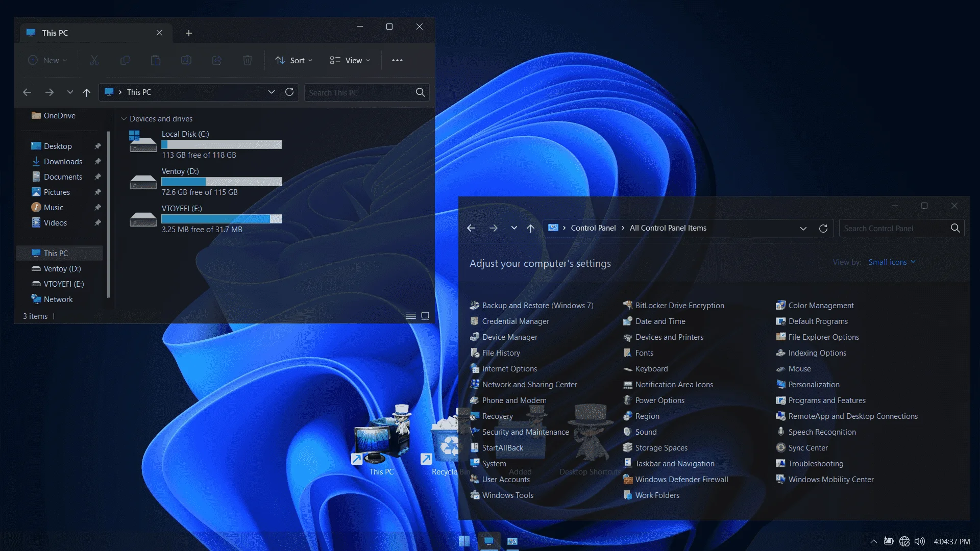This screenshot has height=551, width=980.
Task: Click the Copy icon in File Explorer toolbar
Action: coord(125,60)
